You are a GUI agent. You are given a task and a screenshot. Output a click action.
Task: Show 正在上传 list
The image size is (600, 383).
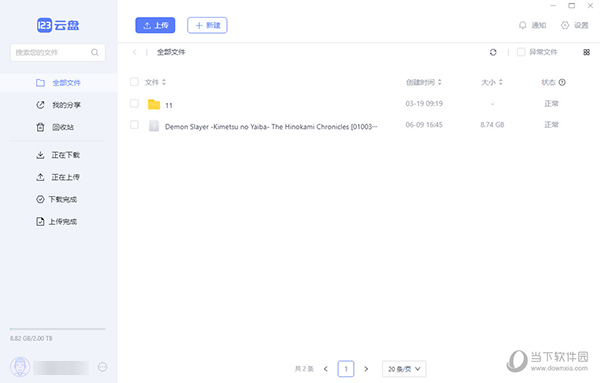58,177
